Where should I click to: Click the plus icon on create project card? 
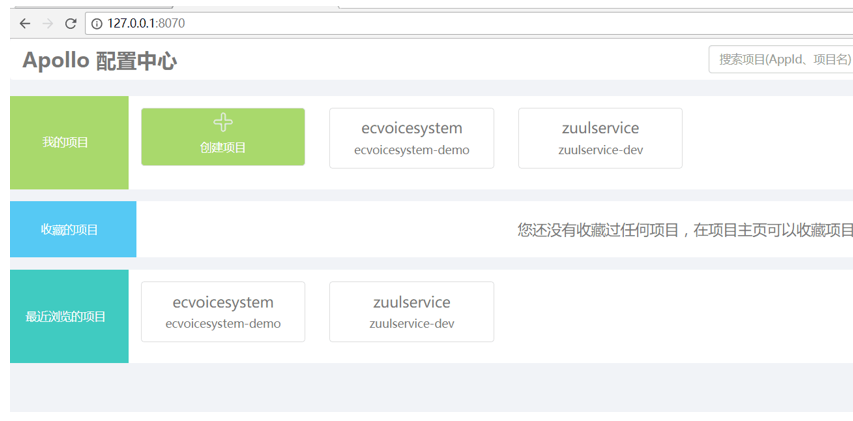[223, 123]
